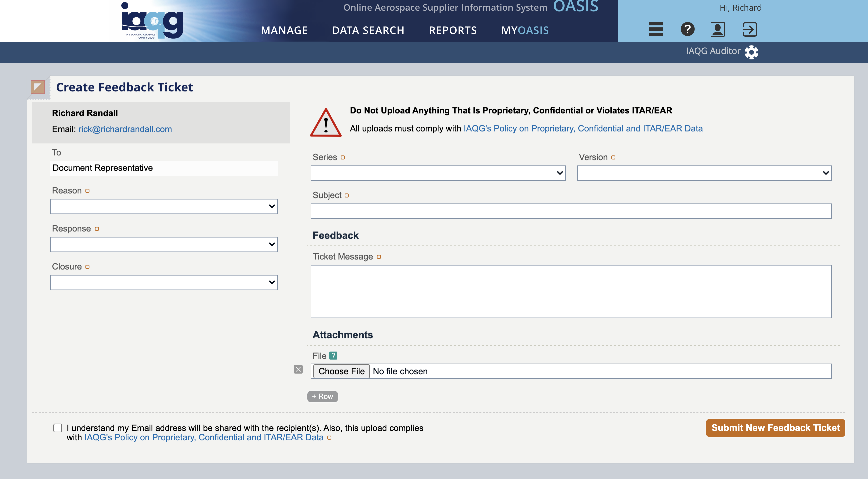
Task: Open the Series dropdown
Action: click(438, 173)
